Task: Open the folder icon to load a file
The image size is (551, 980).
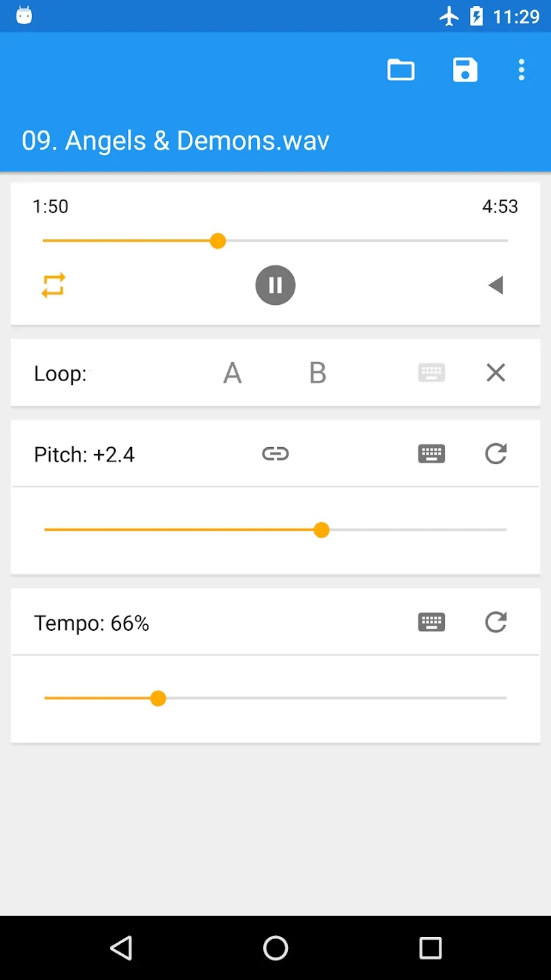Action: click(401, 70)
